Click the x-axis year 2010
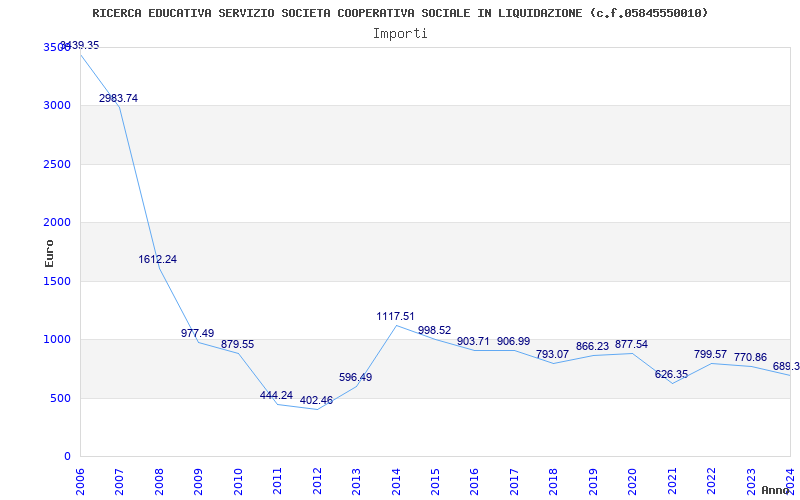This screenshot has width=800, height=500. pyautogui.click(x=238, y=481)
